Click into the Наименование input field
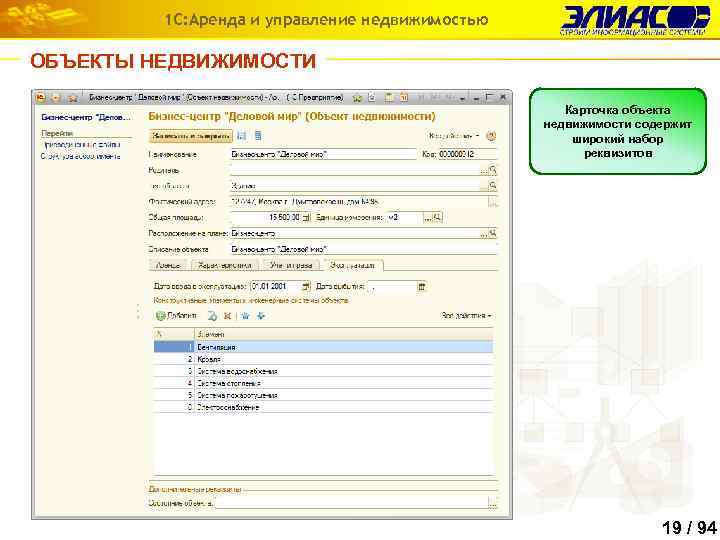The height and width of the screenshot is (540, 720). point(323,154)
